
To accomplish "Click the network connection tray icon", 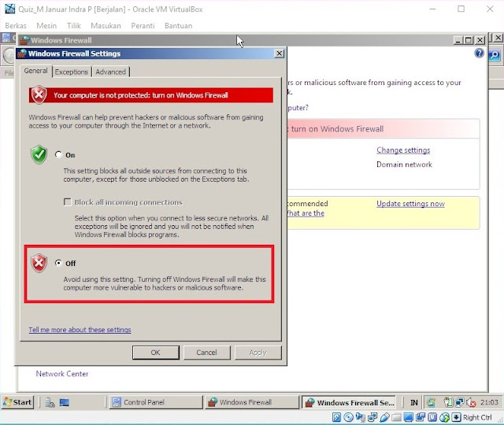I will [x=459, y=402].
